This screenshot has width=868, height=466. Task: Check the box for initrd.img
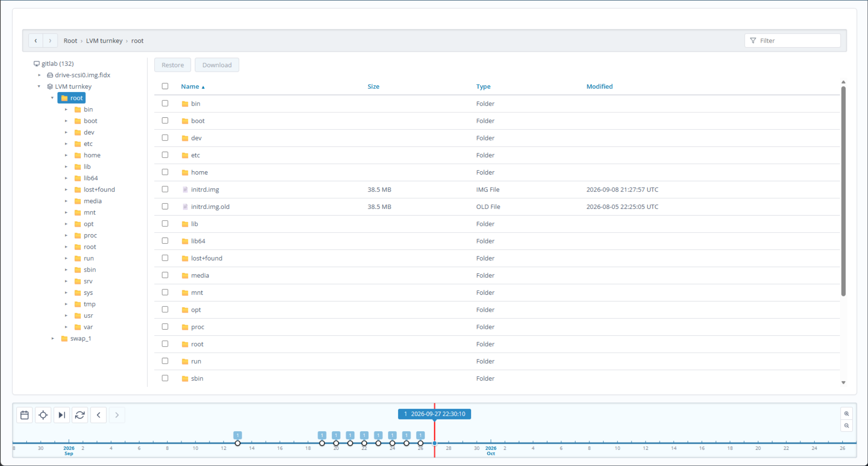tap(165, 189)
